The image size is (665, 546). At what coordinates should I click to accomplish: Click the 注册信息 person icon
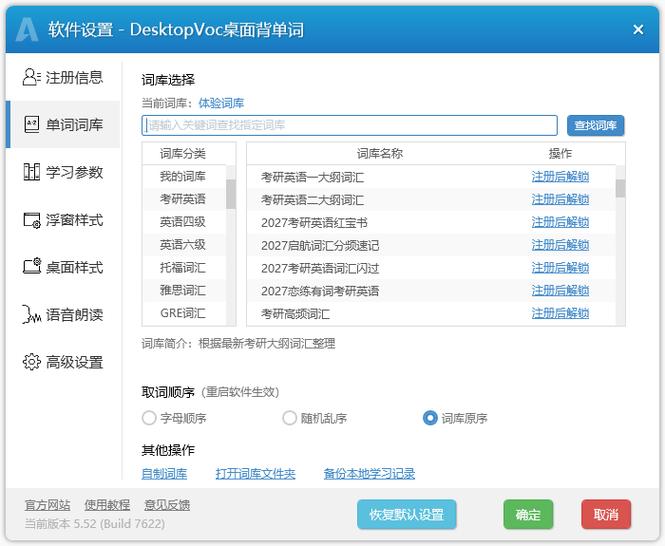click(31, 77)
